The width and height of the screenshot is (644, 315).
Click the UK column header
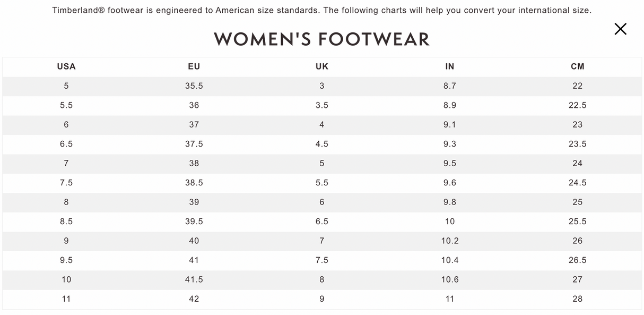(x=322, y=66)
